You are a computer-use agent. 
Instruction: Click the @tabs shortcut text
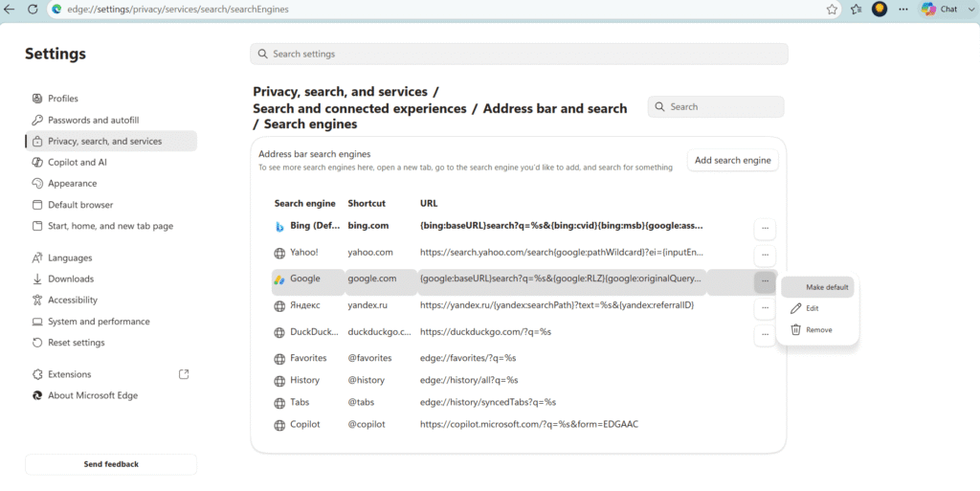[x=361, y=402]
